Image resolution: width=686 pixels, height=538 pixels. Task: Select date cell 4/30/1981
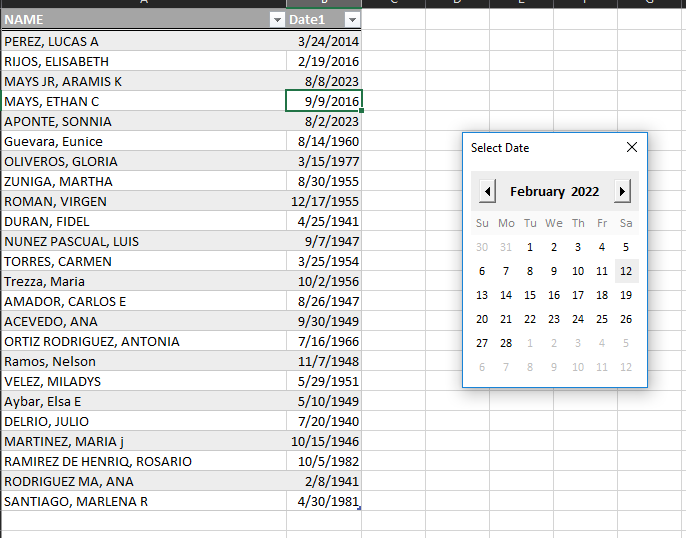[x=324, y=502]
